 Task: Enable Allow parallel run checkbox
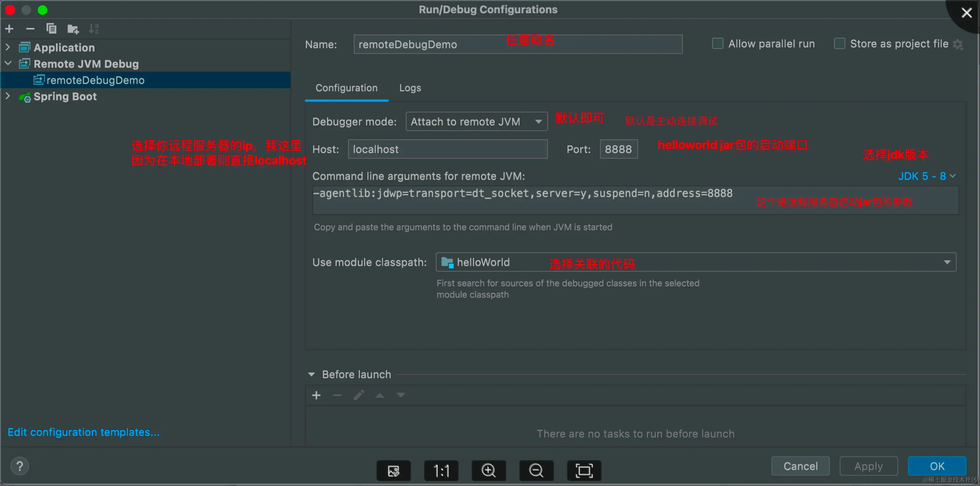(x=718, y=44)
